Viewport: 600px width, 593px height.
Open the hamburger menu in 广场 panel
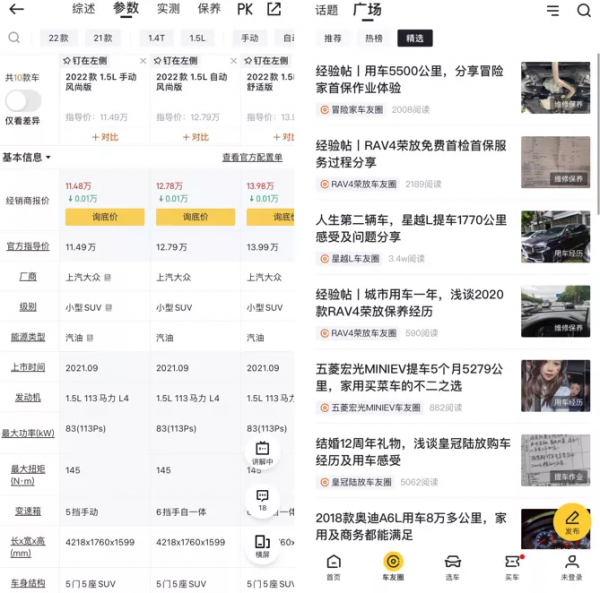(x=553, y=10)
